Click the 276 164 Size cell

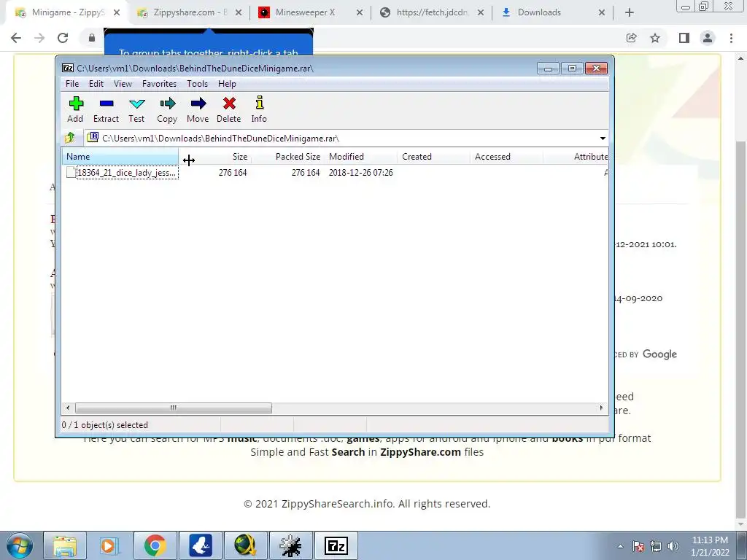click(x=233, y=173)
